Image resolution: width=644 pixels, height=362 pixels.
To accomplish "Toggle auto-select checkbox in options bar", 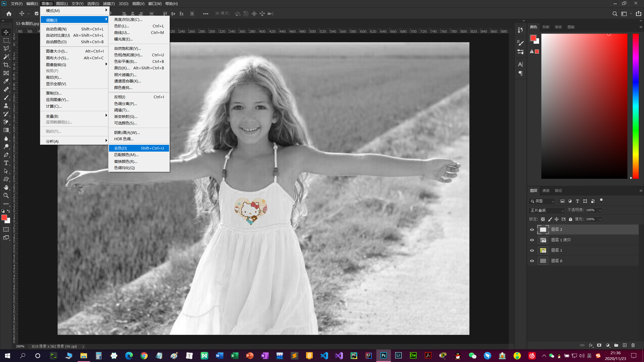I will [x=36, y=14].
